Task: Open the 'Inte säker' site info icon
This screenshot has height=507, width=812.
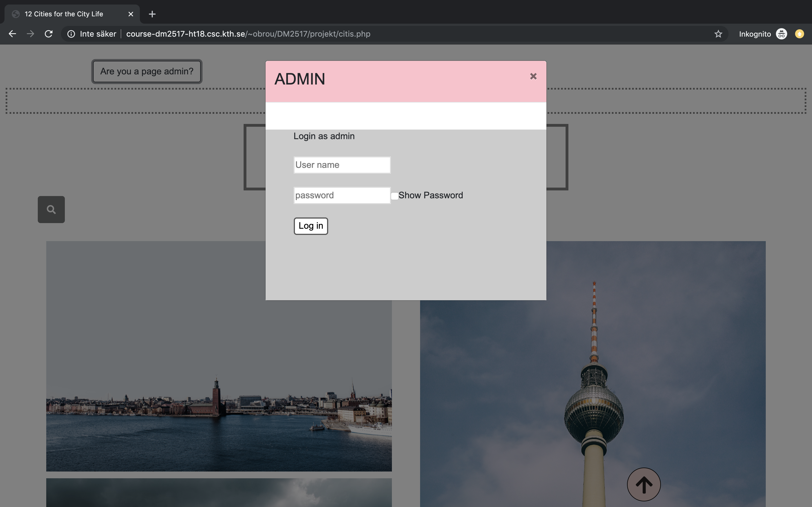Action: [71, 34]
